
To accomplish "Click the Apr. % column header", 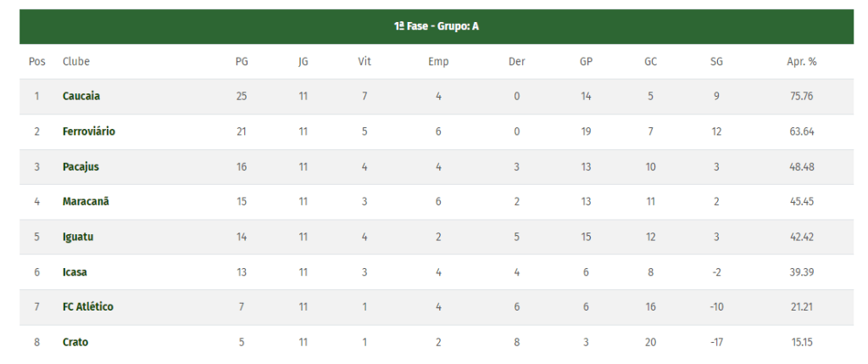I will pyautogui.click(x=801, y=61).
